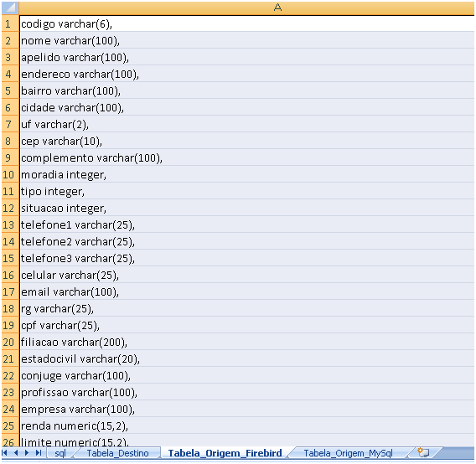Viewport: 476px width, 464px height.
Task: Select row header 25
Action: click(10, 425)
